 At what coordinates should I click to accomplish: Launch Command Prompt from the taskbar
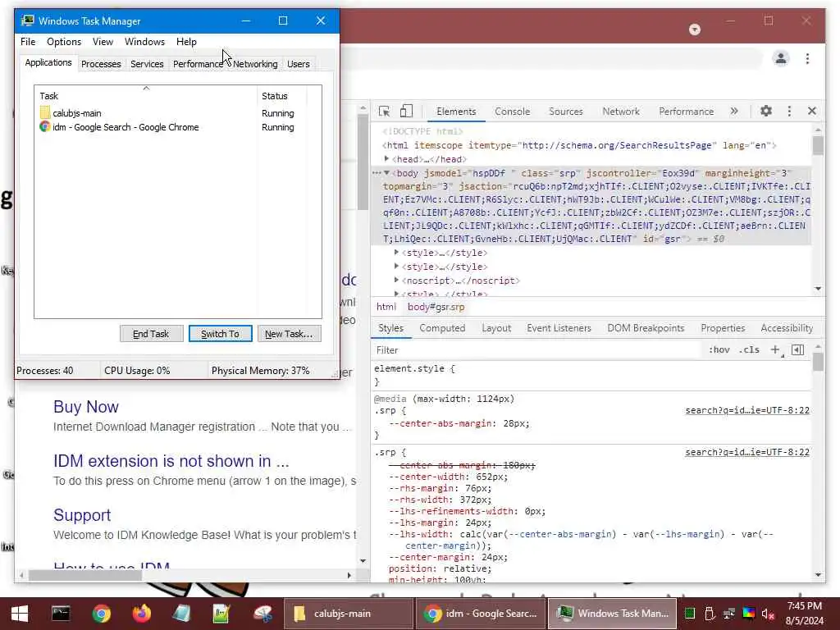tap(61, 614)
